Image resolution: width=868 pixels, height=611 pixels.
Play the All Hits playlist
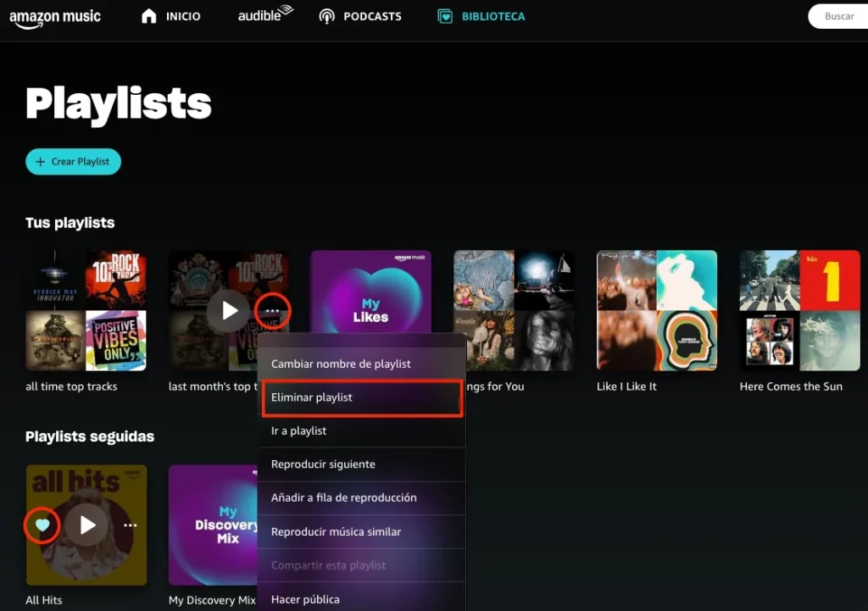86,525
